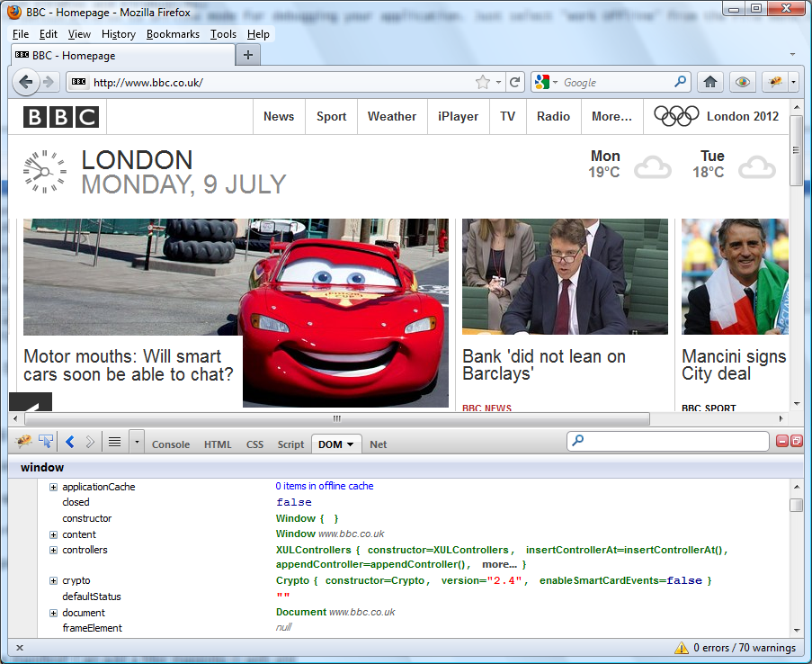This screenshot has width=812, height=664.
Task: Open the Google search engine selector
Action: [545, 82]
